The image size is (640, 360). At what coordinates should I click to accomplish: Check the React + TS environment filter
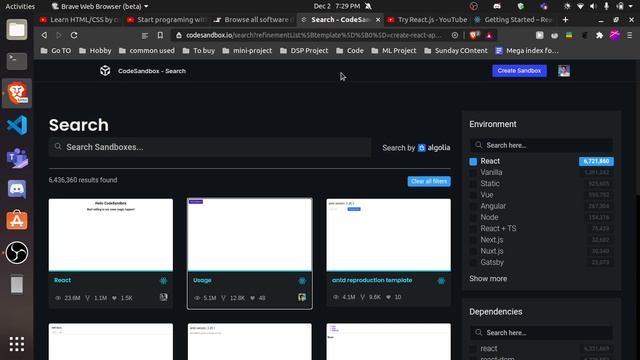tap(473, 229)
